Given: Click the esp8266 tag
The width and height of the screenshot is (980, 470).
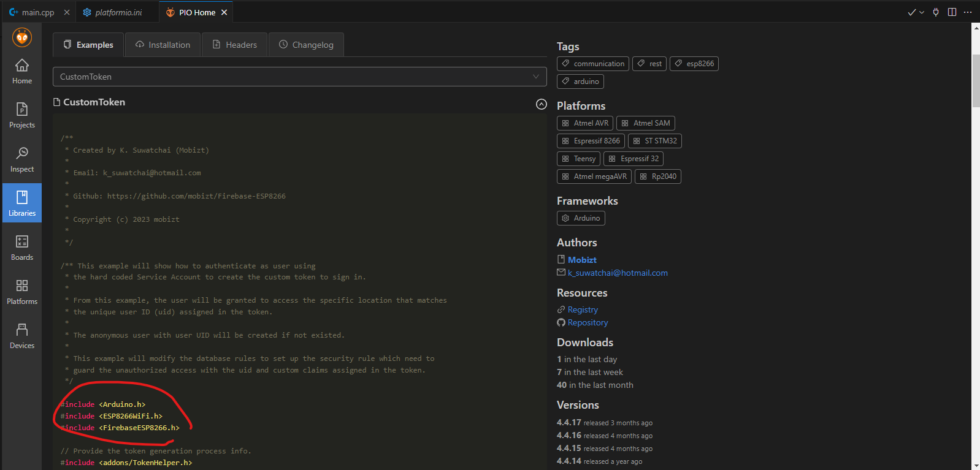Looking at the screenshot, I should [694, 64].
